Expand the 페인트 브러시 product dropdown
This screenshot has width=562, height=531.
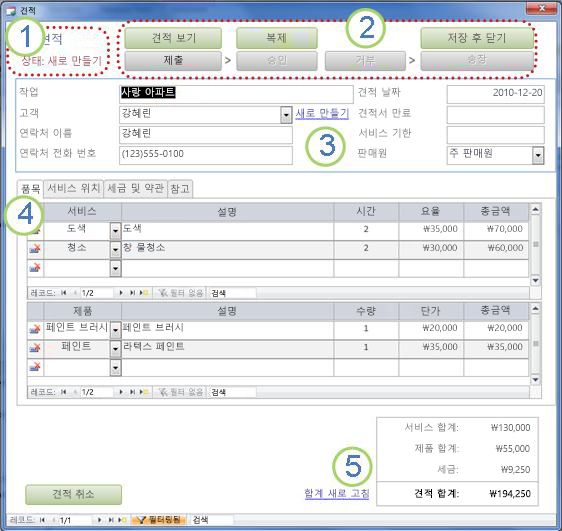pos(115,330)
